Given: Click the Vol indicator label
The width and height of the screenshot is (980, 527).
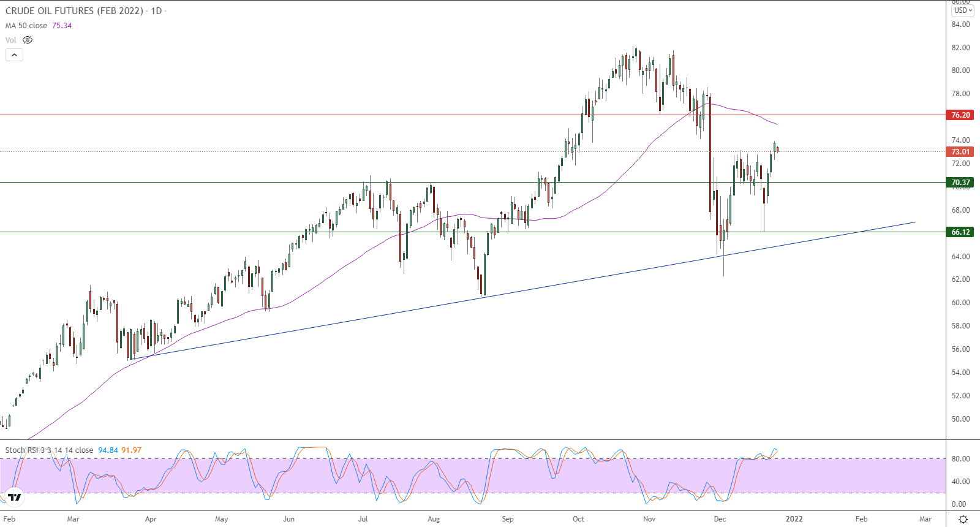Looking at the screenshot, I should pos(10,40).
